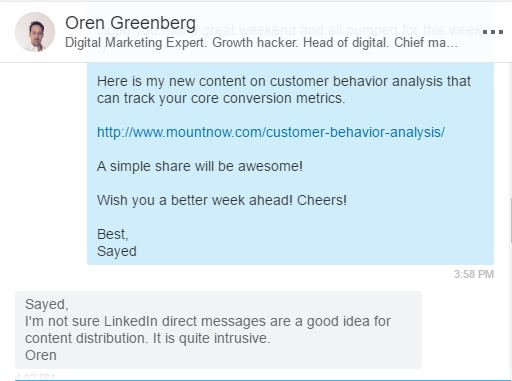Click the 3:58 PM message timestamp
The image size is (512, 381).
[x=474, y=274]
